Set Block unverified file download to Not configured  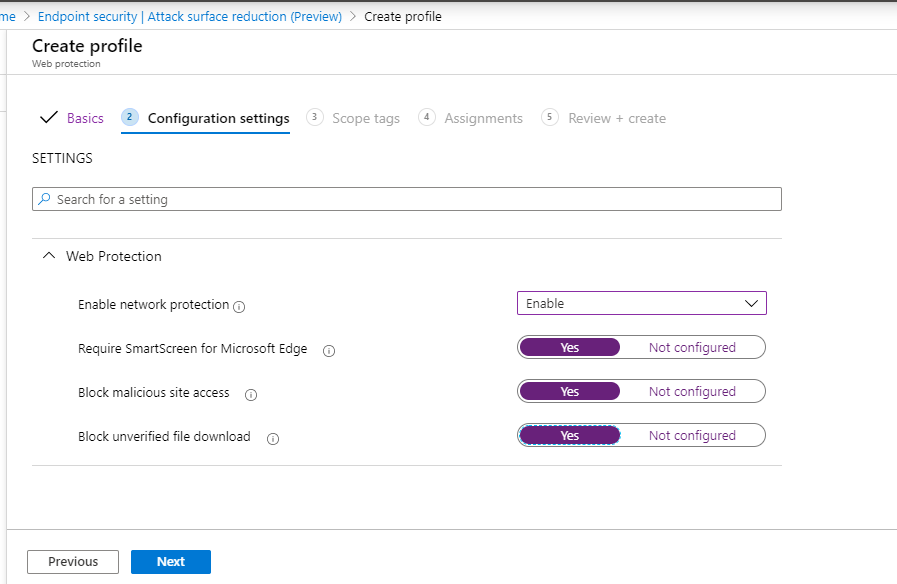tap(692, 436)
